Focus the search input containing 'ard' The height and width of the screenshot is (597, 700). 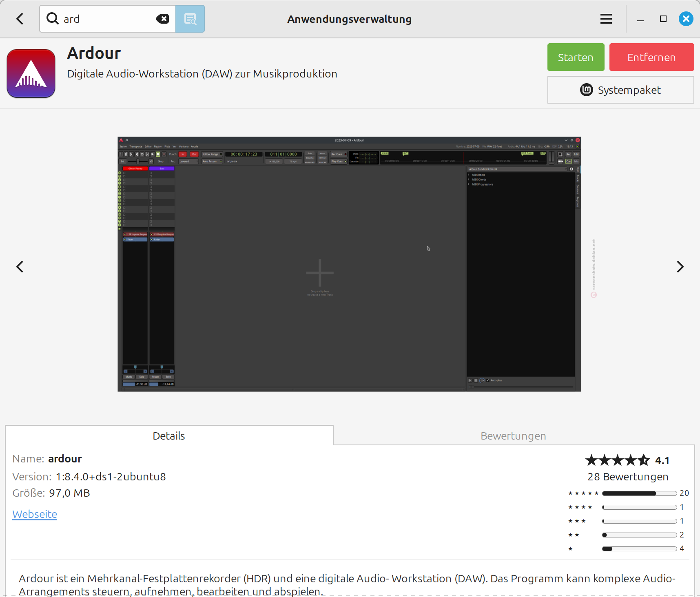click(x=108, y=19)
